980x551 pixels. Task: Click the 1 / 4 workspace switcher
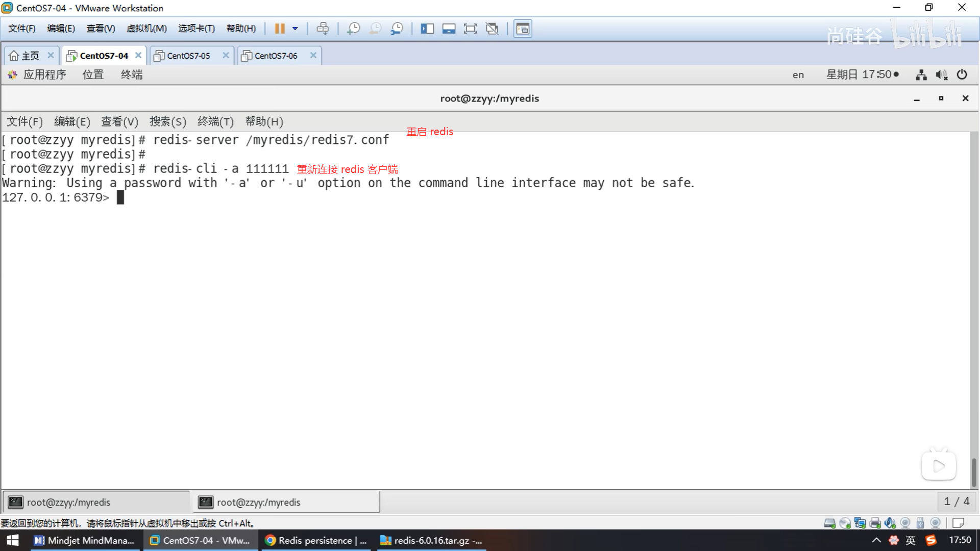957,502
